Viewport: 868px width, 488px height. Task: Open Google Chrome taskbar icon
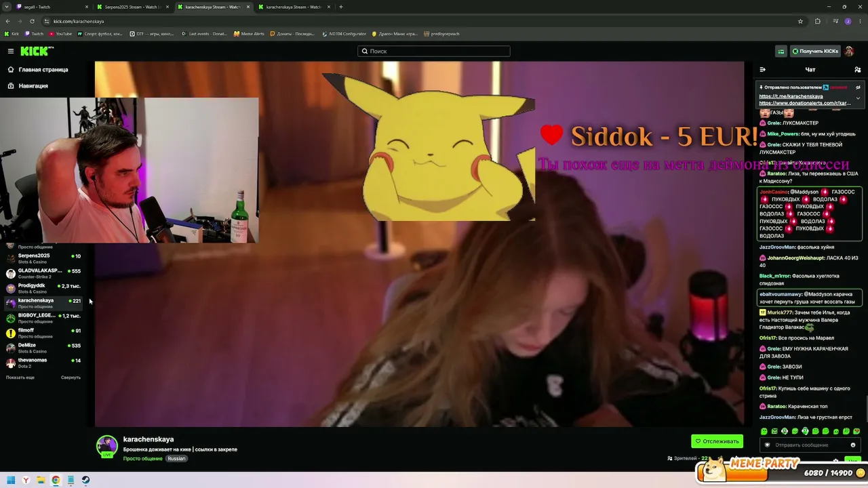pyautogui.click(x=56, y=480)
